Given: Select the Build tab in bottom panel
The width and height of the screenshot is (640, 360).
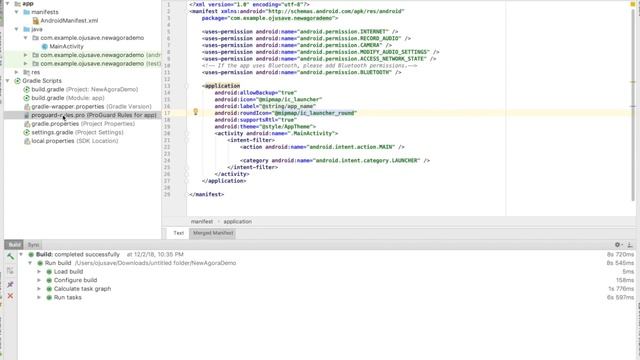Looking at the screenshot, I should 14,244.
